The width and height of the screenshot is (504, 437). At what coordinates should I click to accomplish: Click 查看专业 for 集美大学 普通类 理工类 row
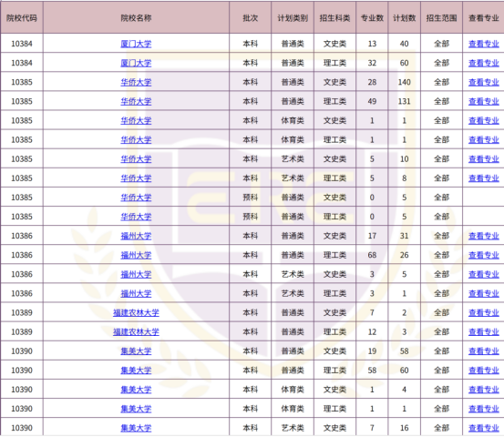484,371
